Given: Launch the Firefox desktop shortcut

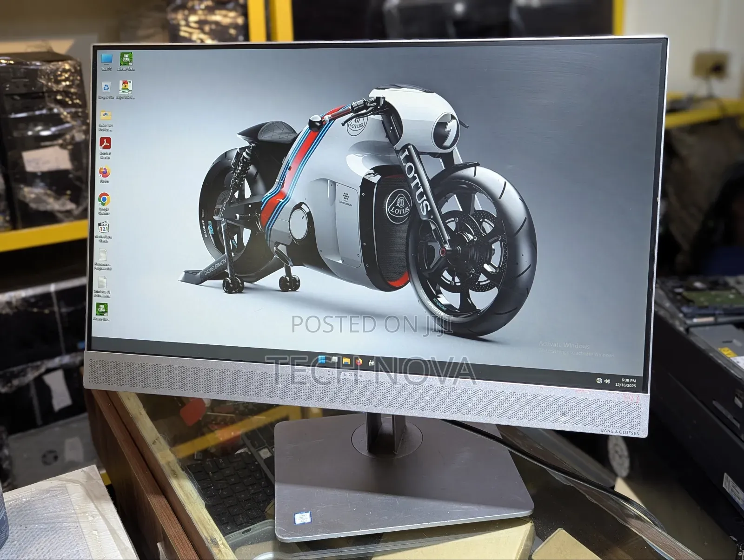Looking at the screenshot, I should click(105, 174).
